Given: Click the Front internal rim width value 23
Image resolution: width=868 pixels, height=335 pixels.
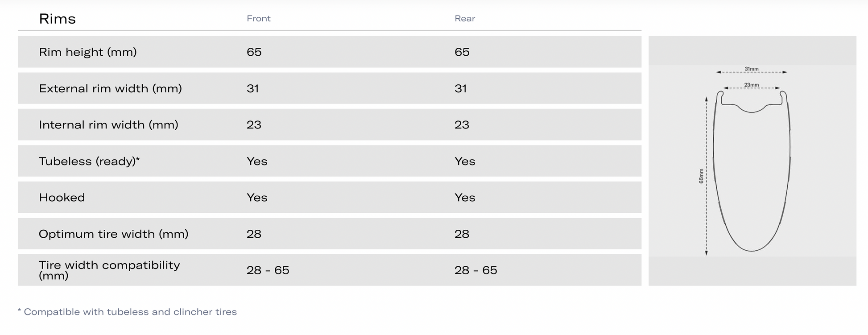Looking at the screenshot, I should pyautogui.click(x=254, y=125).
